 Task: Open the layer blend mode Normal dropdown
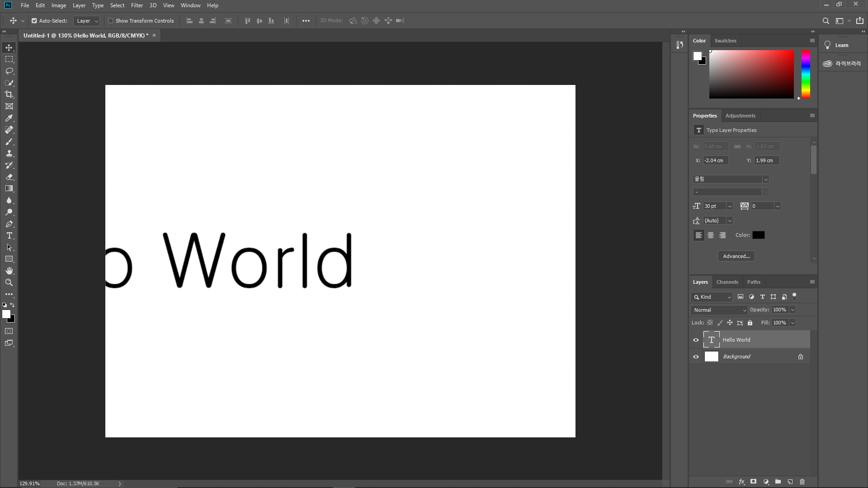[x=720, y=310]
